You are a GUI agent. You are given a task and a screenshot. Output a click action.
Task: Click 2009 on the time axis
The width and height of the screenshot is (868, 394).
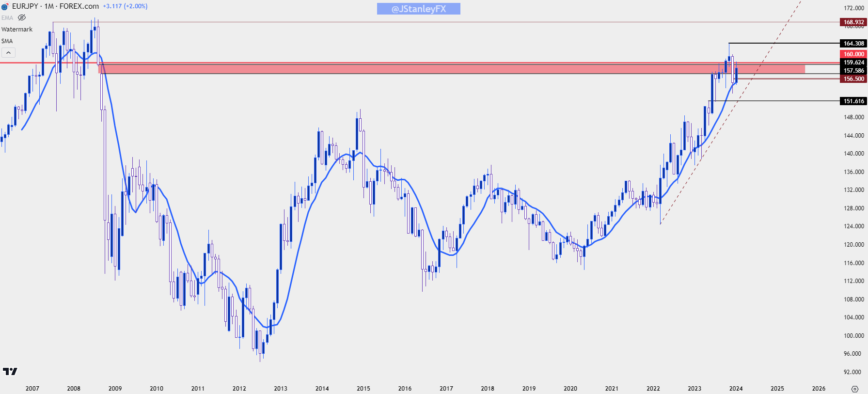pyautogui.click(x=115, y=389)
